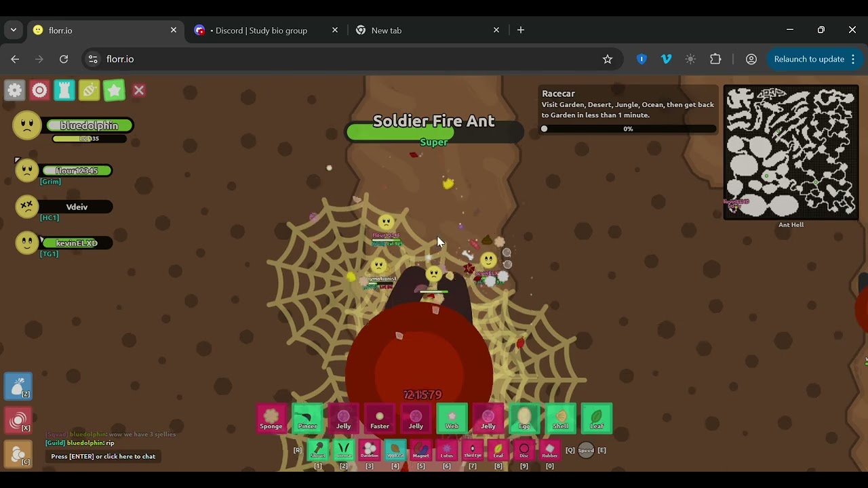The width and height of the screenshot is (868, 488).
Task: Bookmark this page with the star
Action: tap(608, 59)
